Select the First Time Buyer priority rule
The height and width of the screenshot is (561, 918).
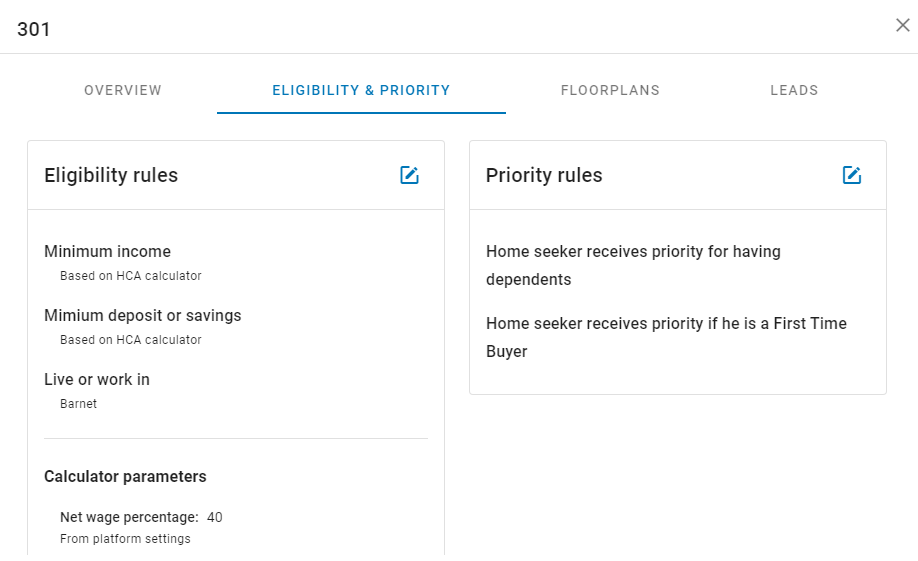pyautogui.click(x=666, y=337)
